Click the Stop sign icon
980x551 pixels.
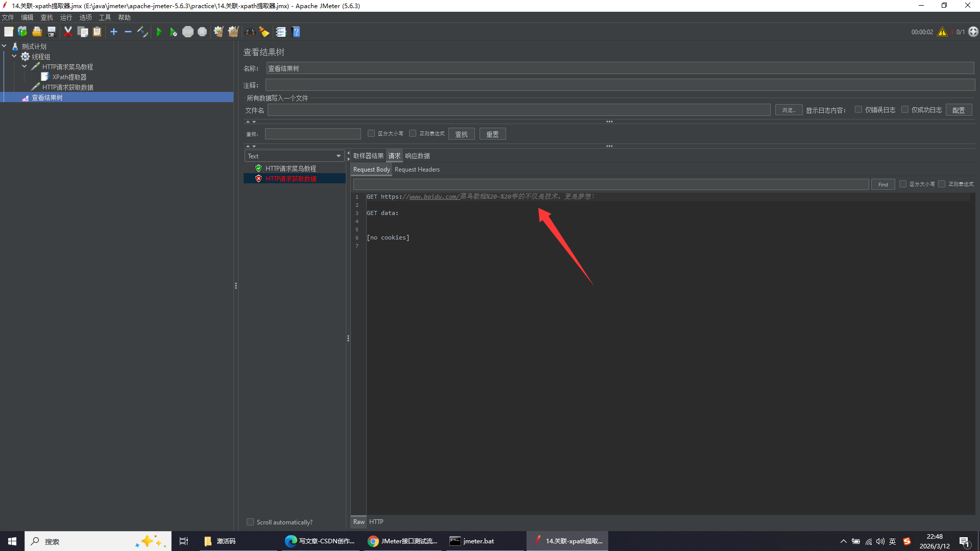click(188, 32)
